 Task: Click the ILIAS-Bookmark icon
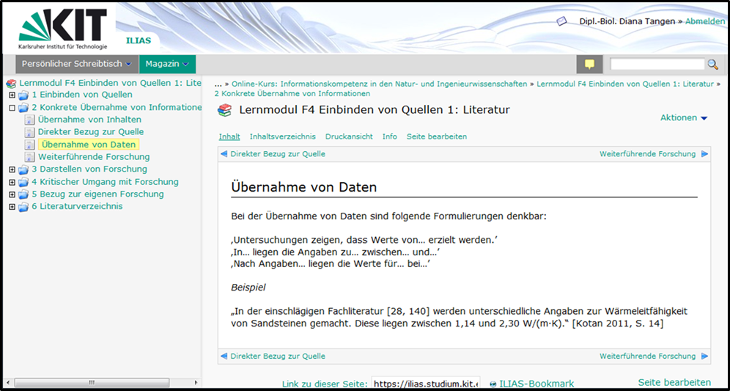coord(493,384)
